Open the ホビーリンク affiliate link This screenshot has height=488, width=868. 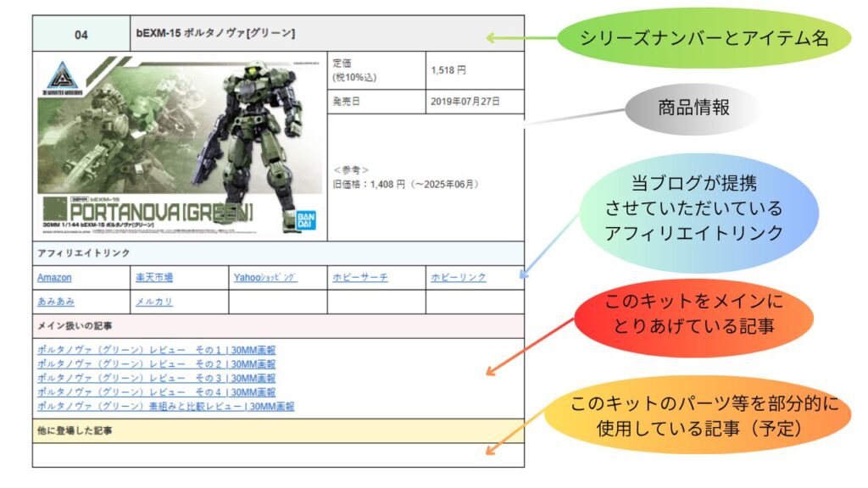pos(459,277)
